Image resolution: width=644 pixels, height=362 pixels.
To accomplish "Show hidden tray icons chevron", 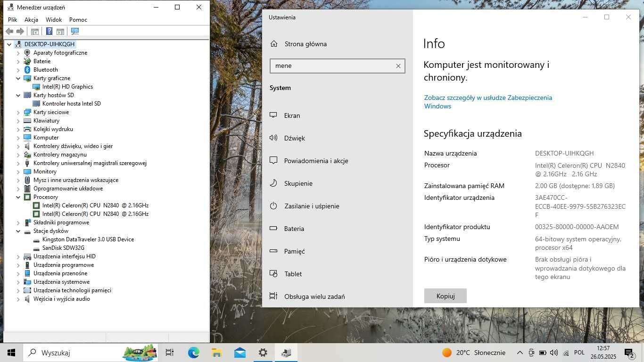I will tap(520, 353).
